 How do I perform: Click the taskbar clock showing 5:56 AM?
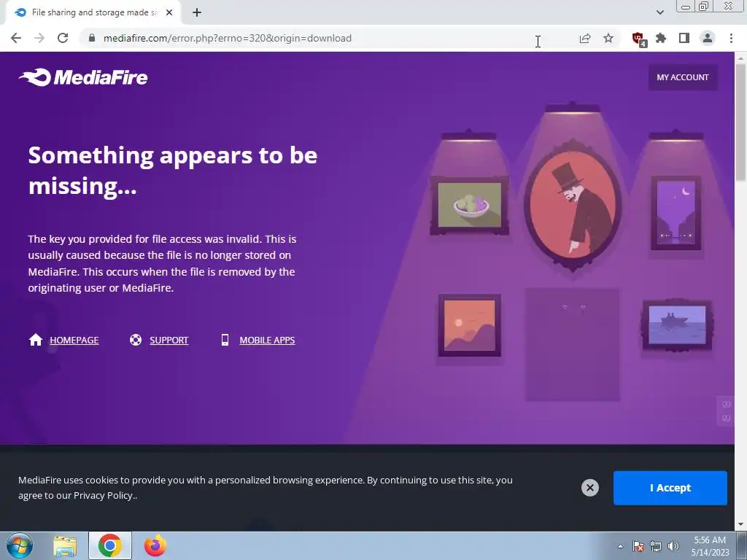coord(710,546)
